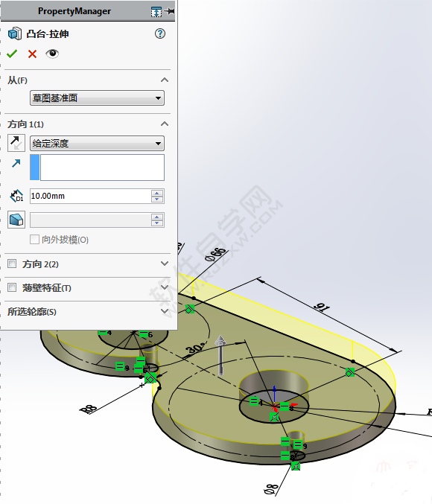Reverse the extrude direction button

(x=16, y=143)
